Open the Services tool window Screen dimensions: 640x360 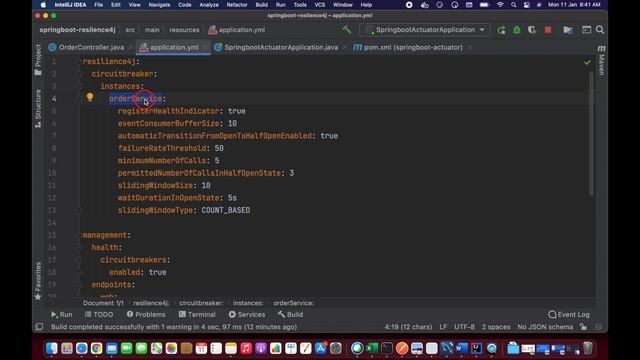[x=247, y=314]
